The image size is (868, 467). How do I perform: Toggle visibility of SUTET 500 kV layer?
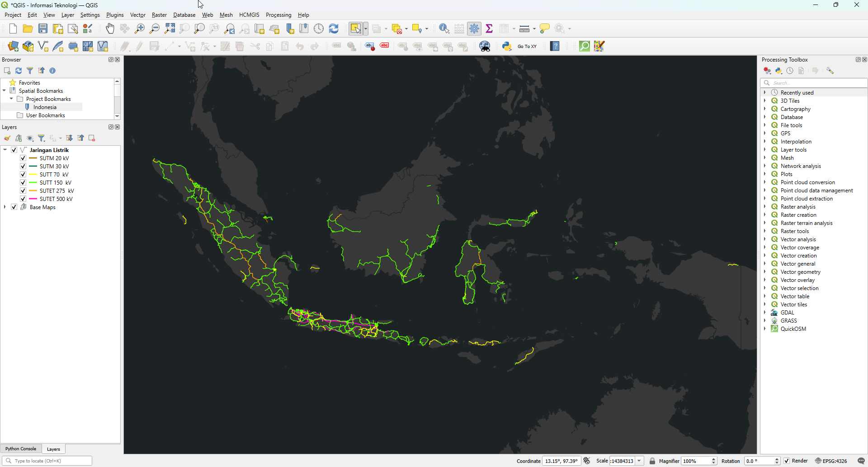(x=23, y=199)
